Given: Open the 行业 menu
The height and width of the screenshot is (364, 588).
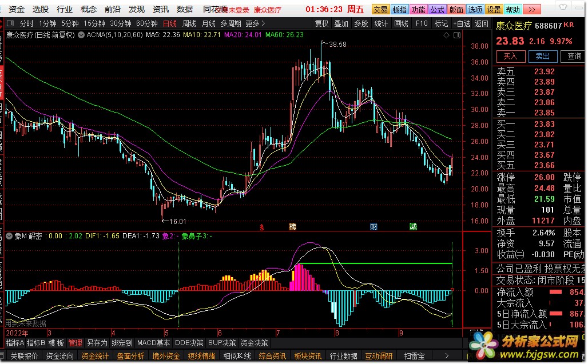Looking at the screenshot, I should [64, 9].
